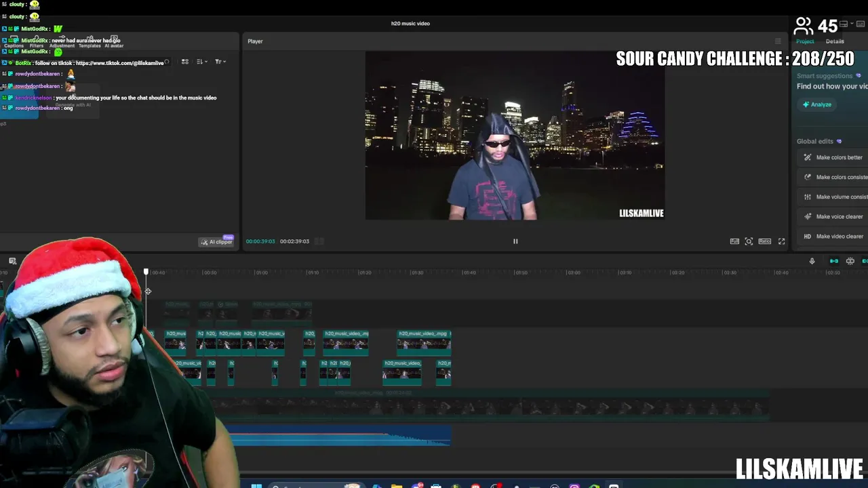868x488 pixels.
Task: Select the blue audio waveform clip
Action: 339,435
